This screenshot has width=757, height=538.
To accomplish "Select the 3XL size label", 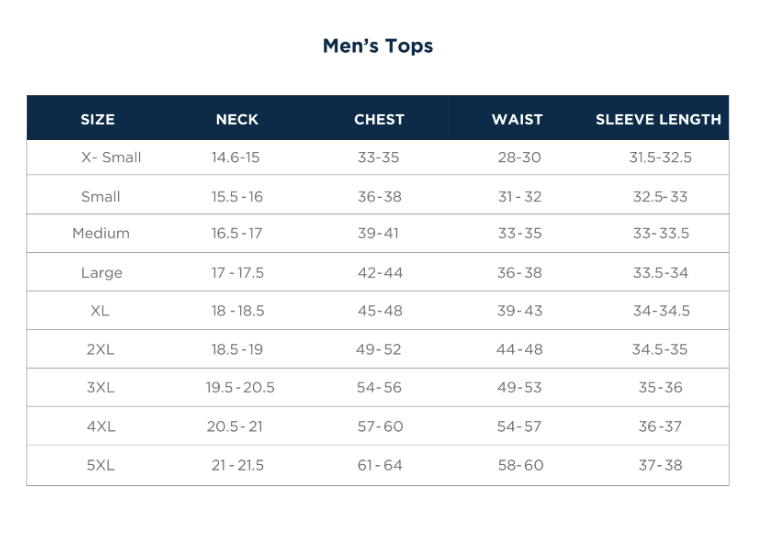I will point(100,388).
